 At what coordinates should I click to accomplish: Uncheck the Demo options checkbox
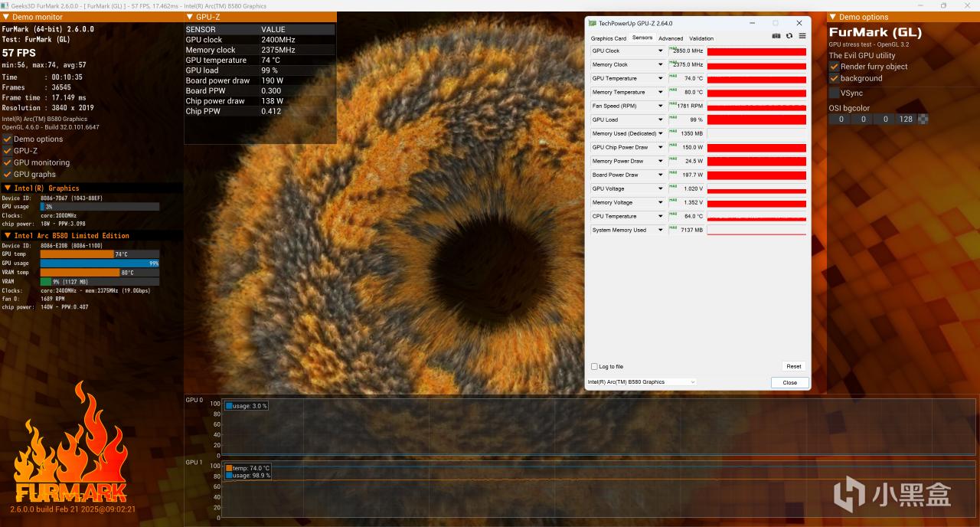pos(7,139)
